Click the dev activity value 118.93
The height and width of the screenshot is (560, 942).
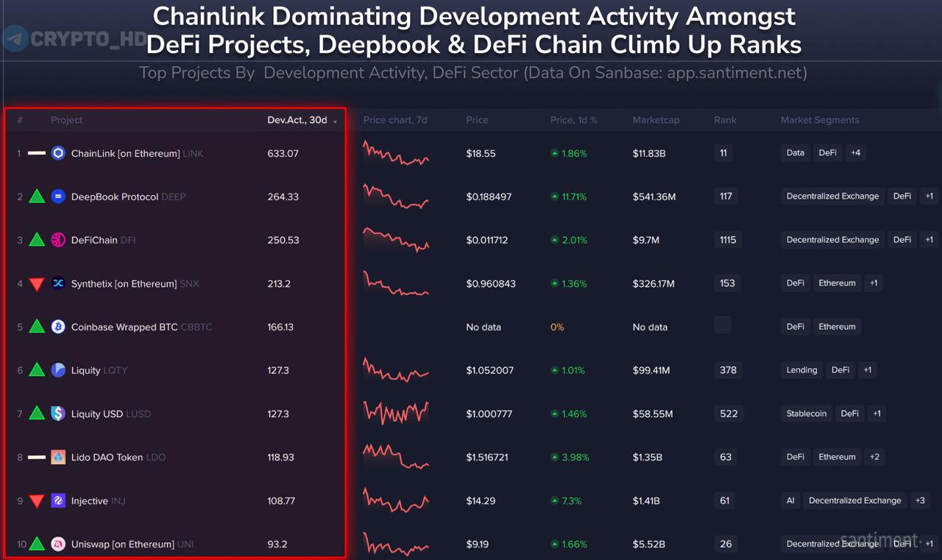280,458
